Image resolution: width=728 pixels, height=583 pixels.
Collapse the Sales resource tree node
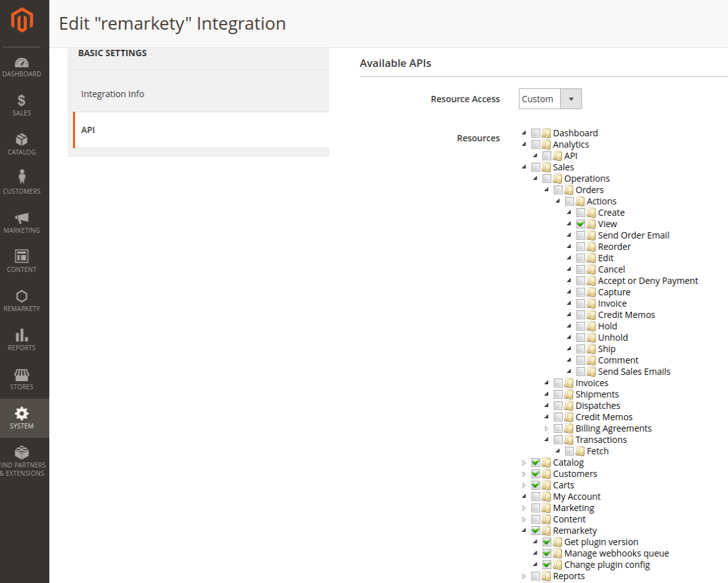point(524,167)
